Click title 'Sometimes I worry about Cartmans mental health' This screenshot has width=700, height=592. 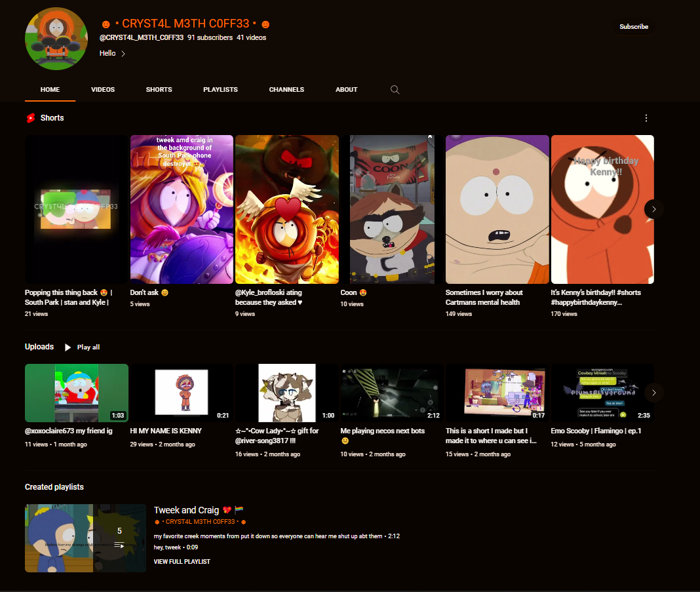(484, 298)
